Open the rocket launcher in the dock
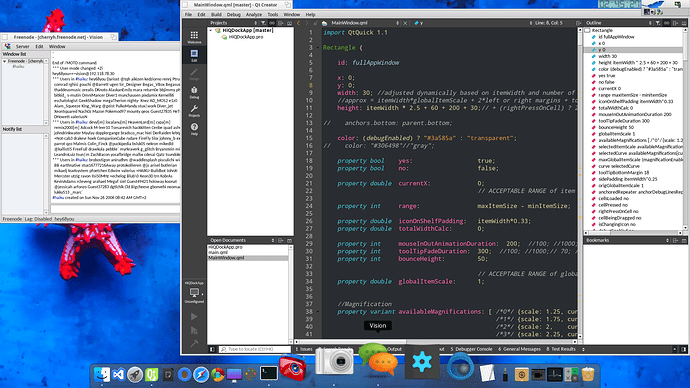 tap(135, 374)
